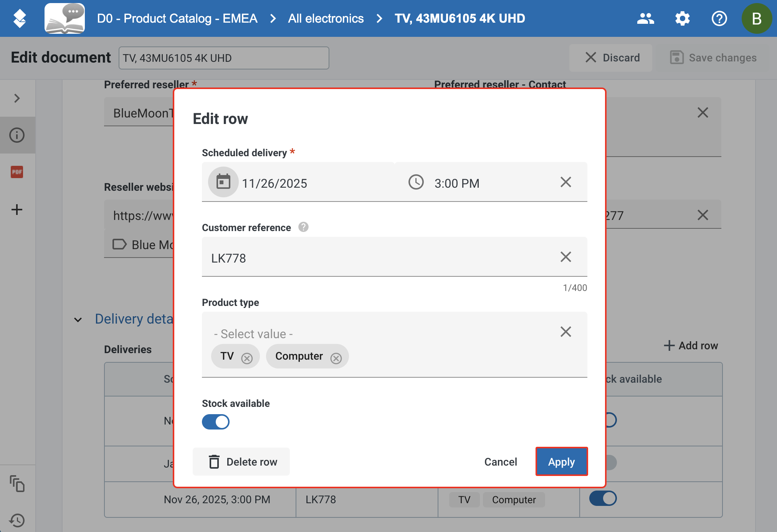
Task: Open the history icon in sidebar
Action: [17, 520]
